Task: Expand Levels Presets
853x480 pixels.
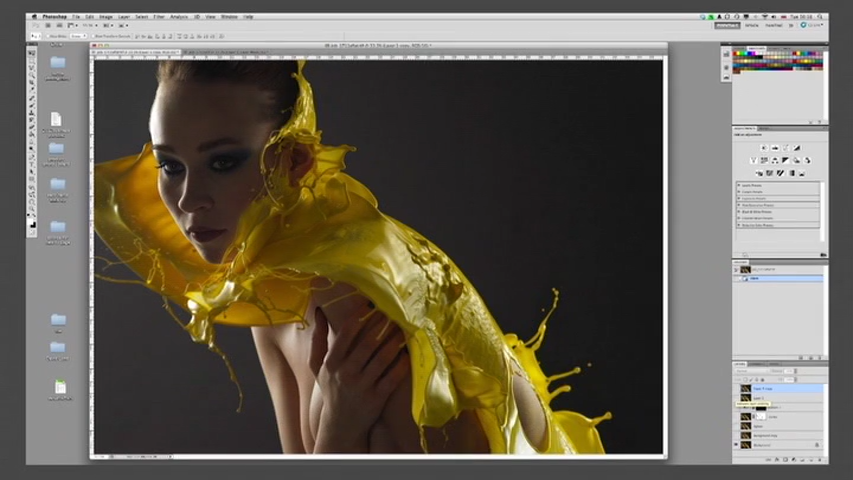Action: coord(739,186)
